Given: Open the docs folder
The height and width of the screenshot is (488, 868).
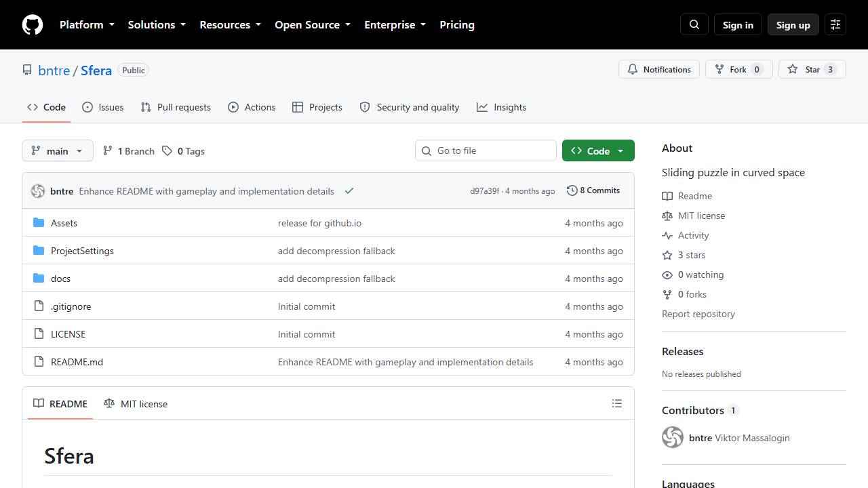Looking at the screenshot, I should tap(60, 279).
